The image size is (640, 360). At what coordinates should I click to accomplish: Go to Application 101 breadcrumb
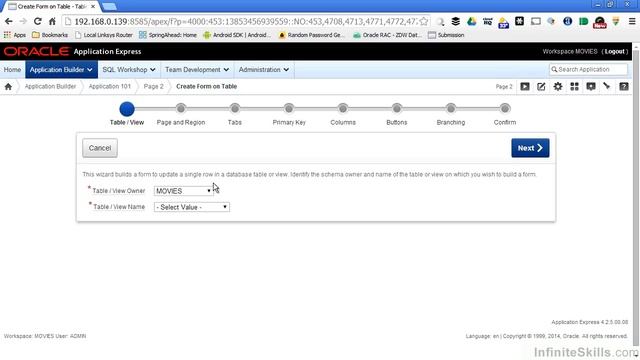110,87
